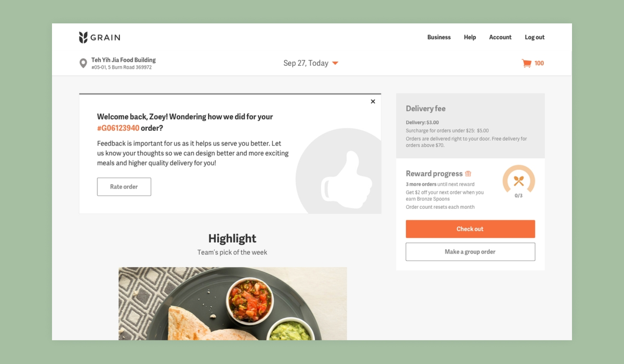Dismiss the feedback banner with X
The height and width of the screenshot is (364, 624).
(x=373, y=101)
